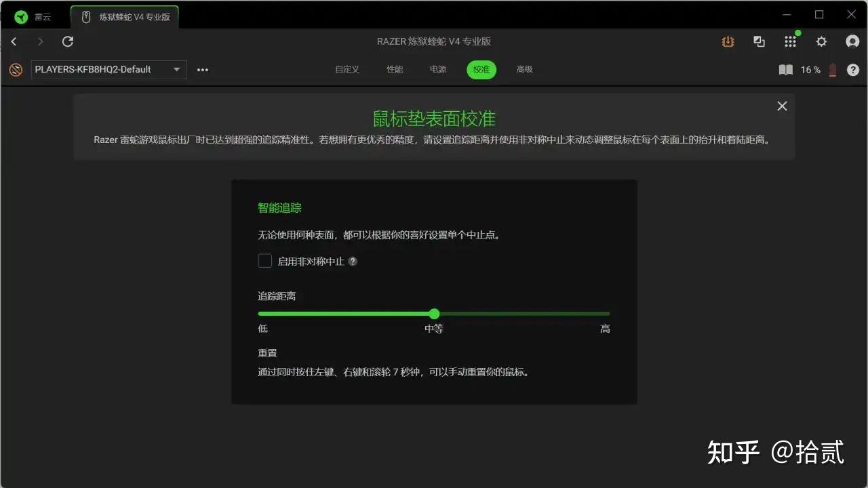Open the Razer modules grid icon
This screenshot has width=868, height=488.
(790, 41)
